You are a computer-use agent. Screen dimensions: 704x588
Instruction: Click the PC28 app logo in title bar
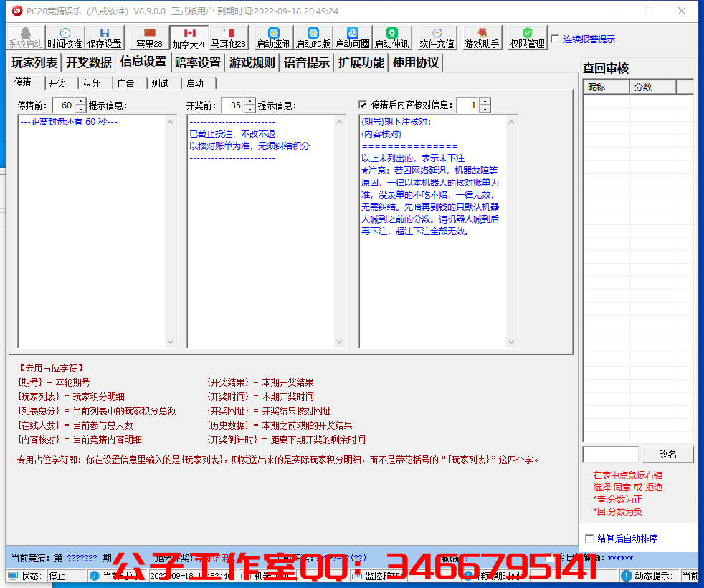pos(17,11)
